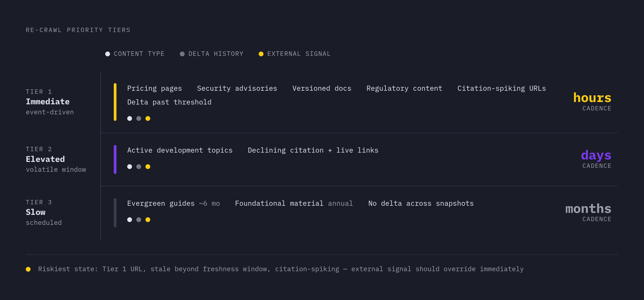The width and height of the screenshot is (644, 300).
Task: Click the Versioned docs item
Action: 322,89
